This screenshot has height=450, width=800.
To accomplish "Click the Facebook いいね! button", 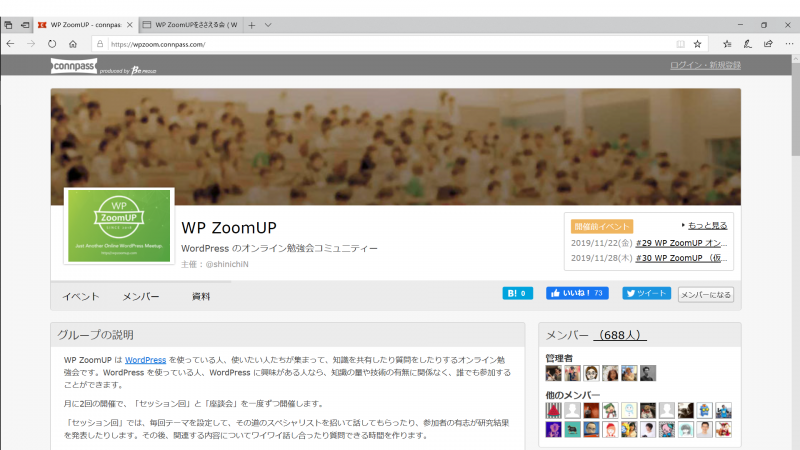I will (x=577, y=293).
